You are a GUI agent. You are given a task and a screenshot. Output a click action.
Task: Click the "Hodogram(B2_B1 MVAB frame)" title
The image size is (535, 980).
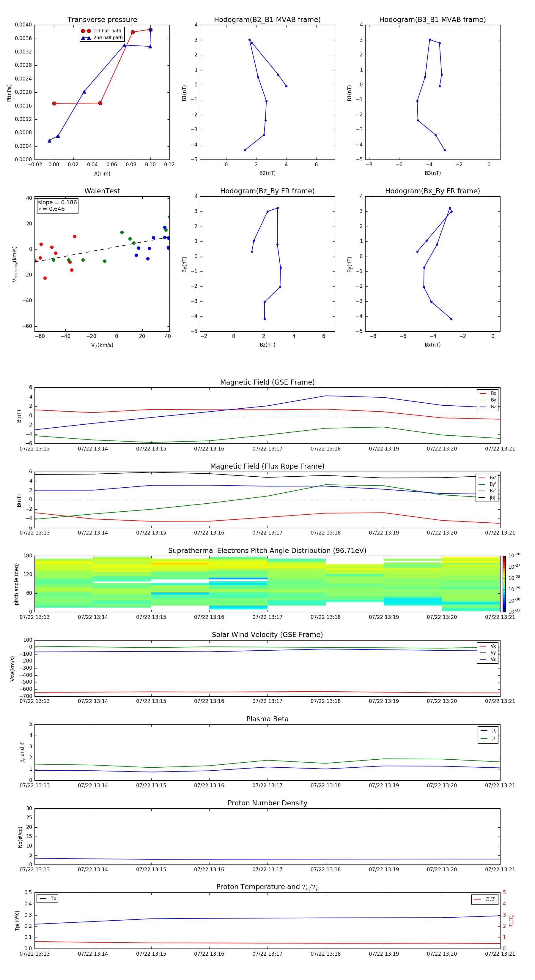pyautogui.click(x=267, y=20)
